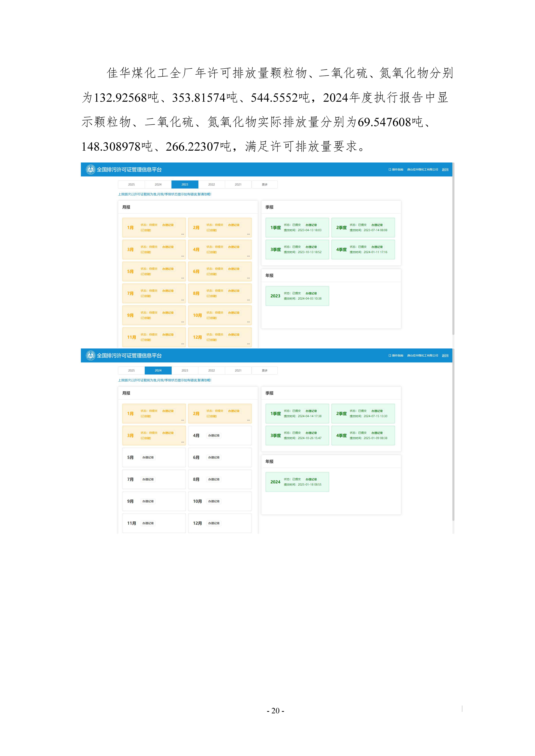This screenshot has height=756, width=535.
Task: Open 办理记录 for the 2023 annual report
Action: pos(311,293)
